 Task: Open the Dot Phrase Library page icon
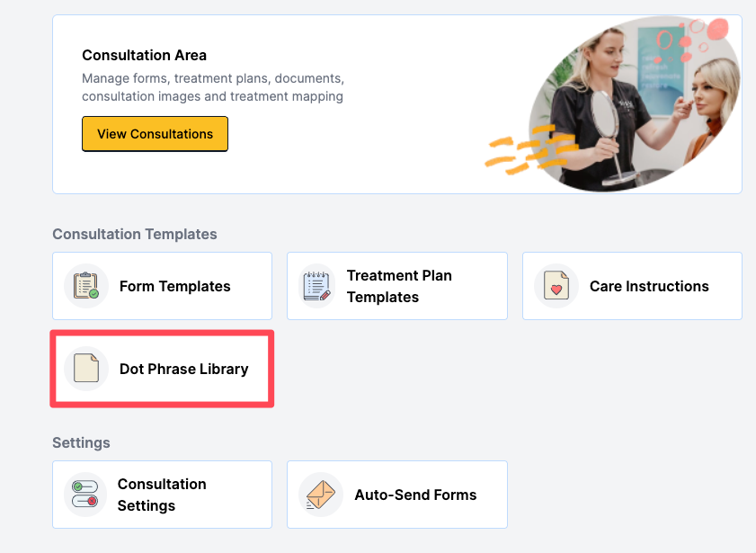click(86, 369)
